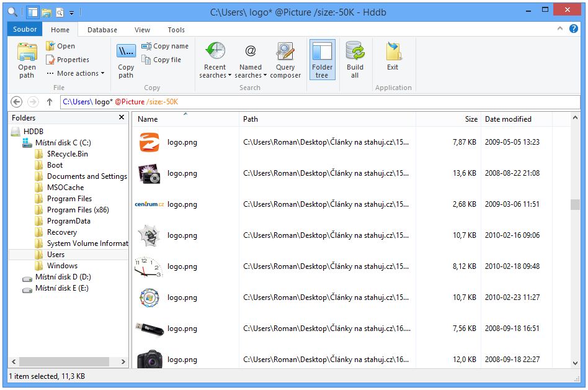Select the logo.png with orange arrow thumbnail
Screen dimensions: 588x390
(x=149, y=142)
